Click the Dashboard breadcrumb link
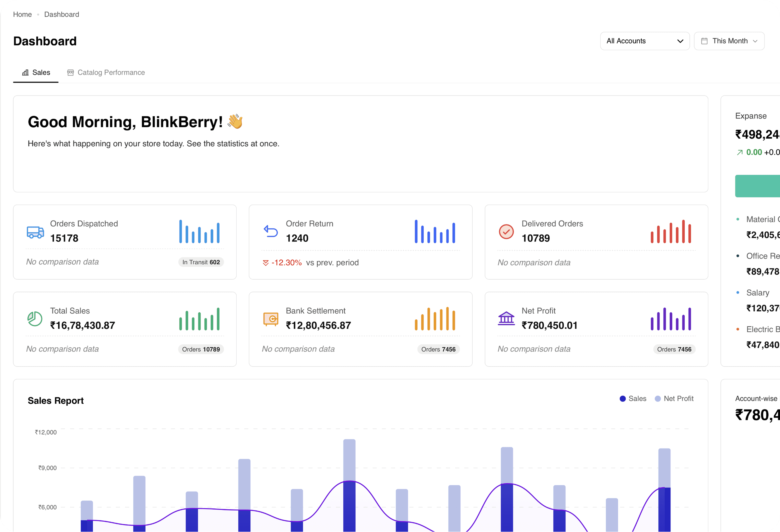 pyautogui.click(x=62, y=14)
